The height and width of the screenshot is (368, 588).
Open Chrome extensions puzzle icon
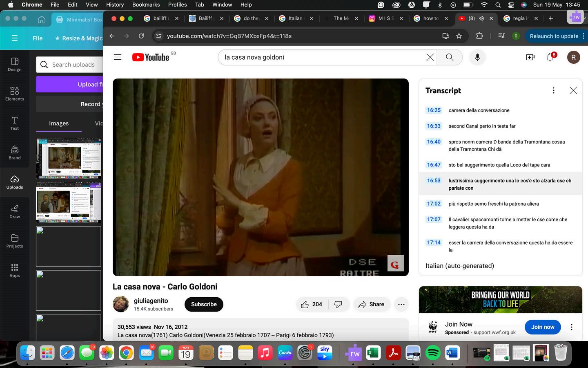click(480, 36)
